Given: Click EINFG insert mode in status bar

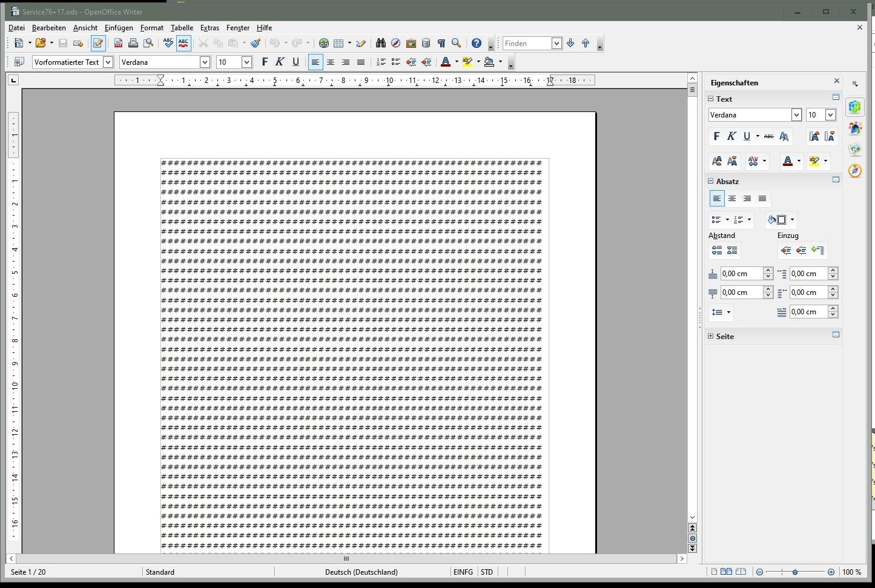Looking at the screenshot, I should 463,572.
